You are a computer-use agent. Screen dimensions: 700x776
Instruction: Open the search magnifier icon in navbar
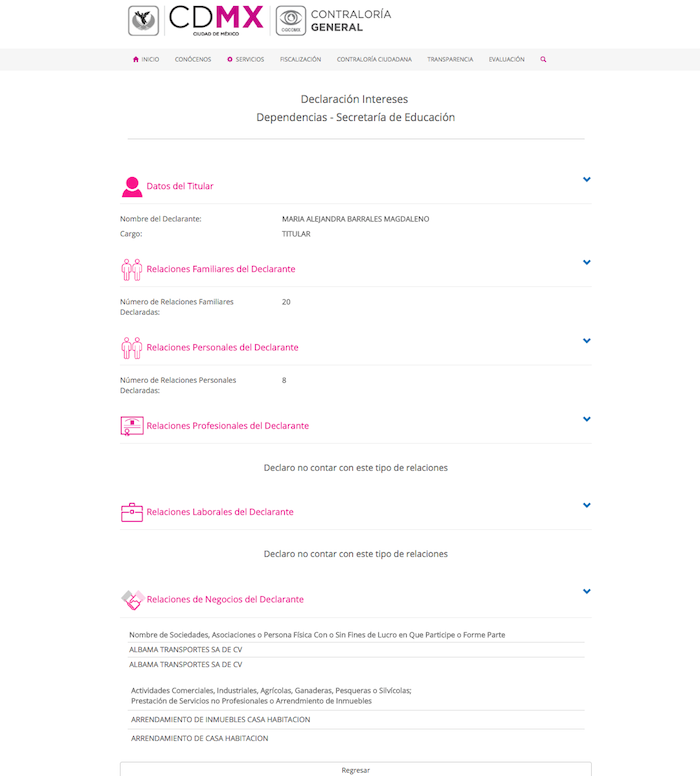[x=543, y=60]
